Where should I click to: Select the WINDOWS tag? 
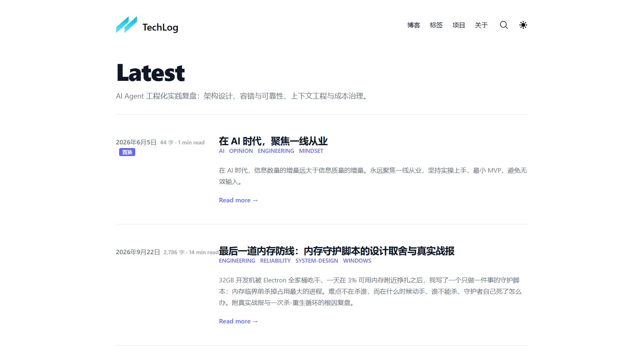coord(357,261)
